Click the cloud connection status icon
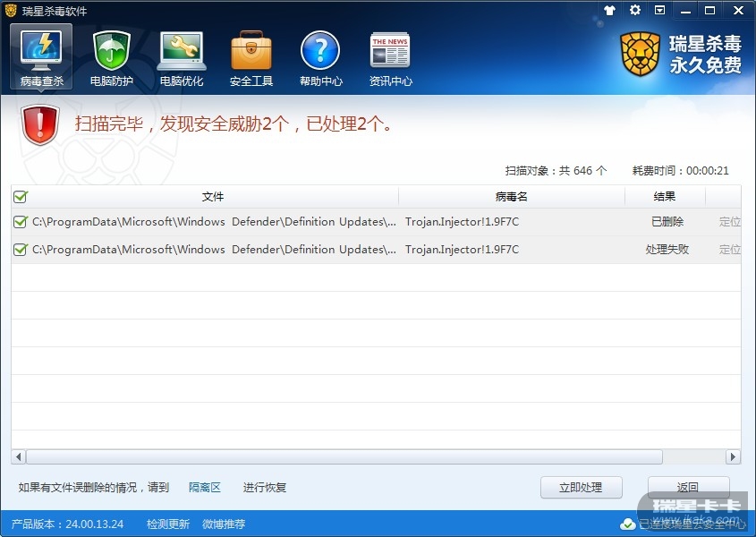756x537 pixels. point(627,524)
